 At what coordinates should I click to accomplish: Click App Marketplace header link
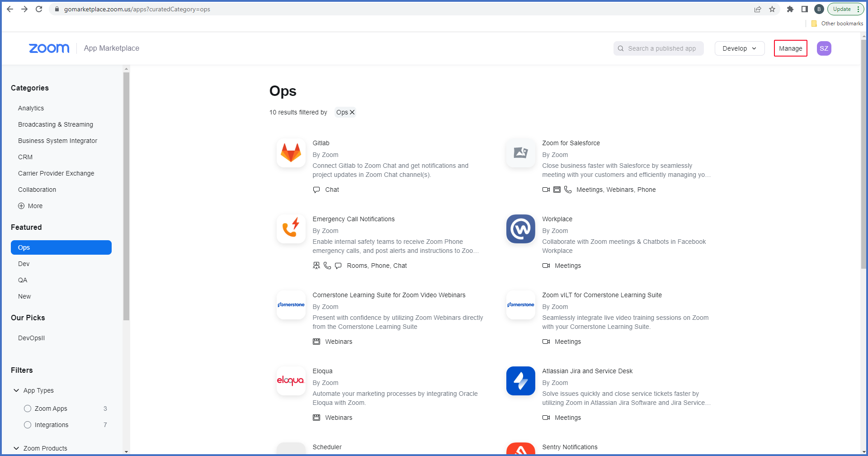[x=112, y=48]
